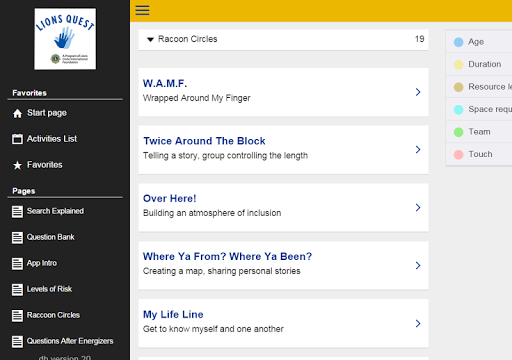The height and width of the screenshot is (360, 512).
Task: Toggle the pink Touch filter
Action: pos(459,154)
